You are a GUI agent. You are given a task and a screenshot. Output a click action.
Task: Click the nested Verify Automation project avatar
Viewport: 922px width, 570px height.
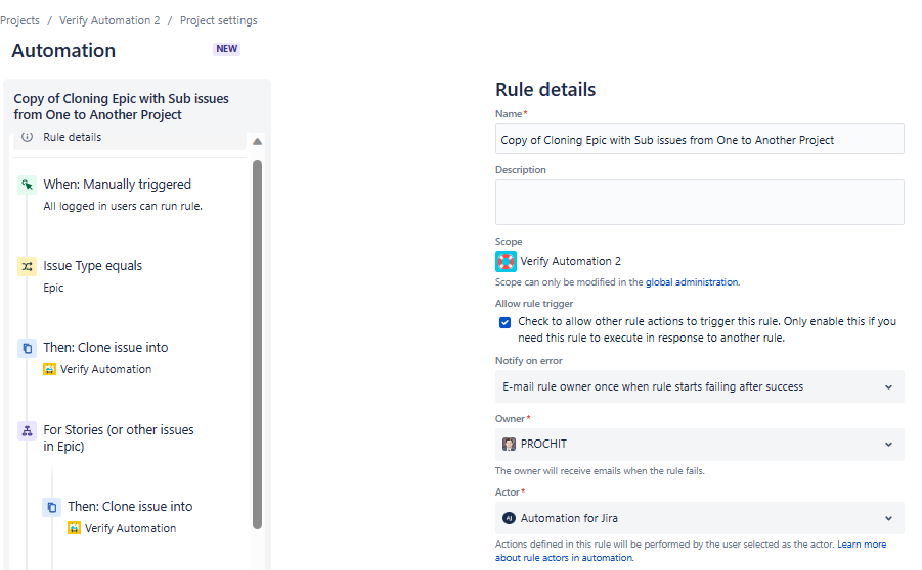tap(74, 528)
